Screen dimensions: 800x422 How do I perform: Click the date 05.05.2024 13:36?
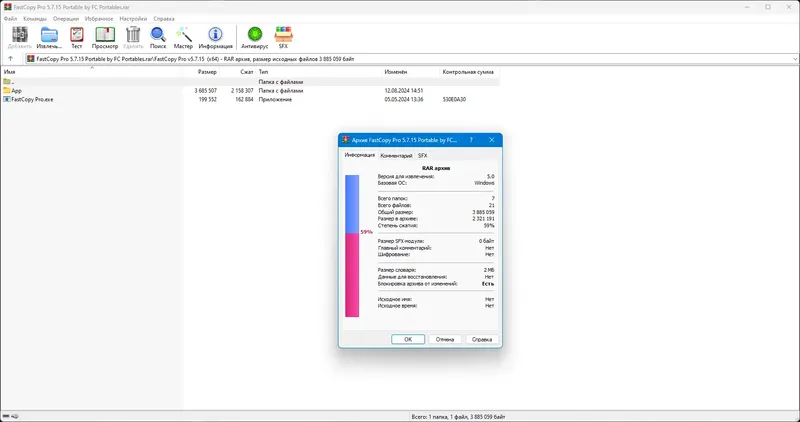pyautogui.click(x=404, y=100)
